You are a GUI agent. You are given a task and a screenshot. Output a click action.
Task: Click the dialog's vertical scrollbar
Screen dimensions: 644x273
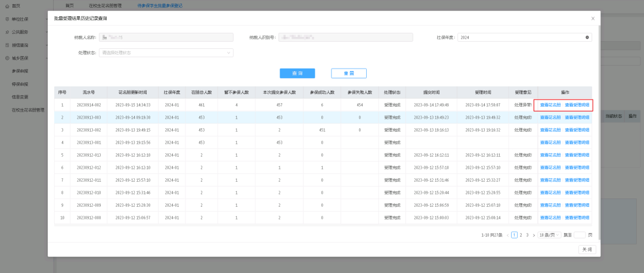(x=599, y=131)
